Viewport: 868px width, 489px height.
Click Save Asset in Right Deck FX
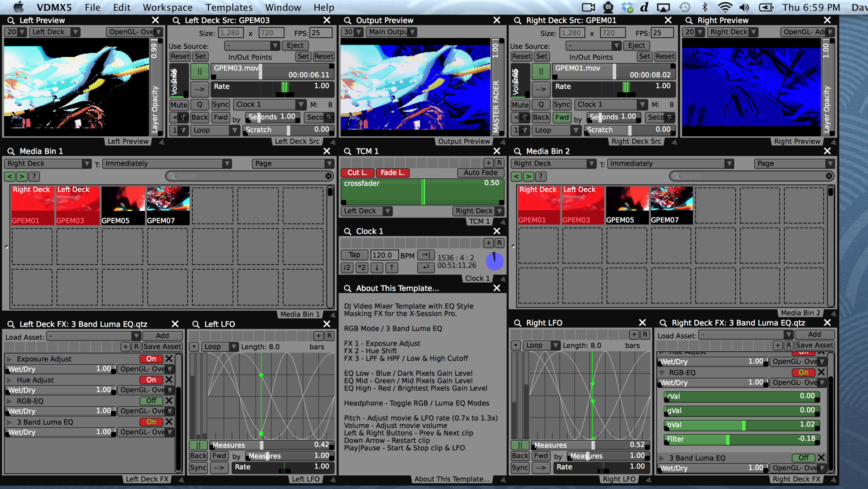pos(815,345)
